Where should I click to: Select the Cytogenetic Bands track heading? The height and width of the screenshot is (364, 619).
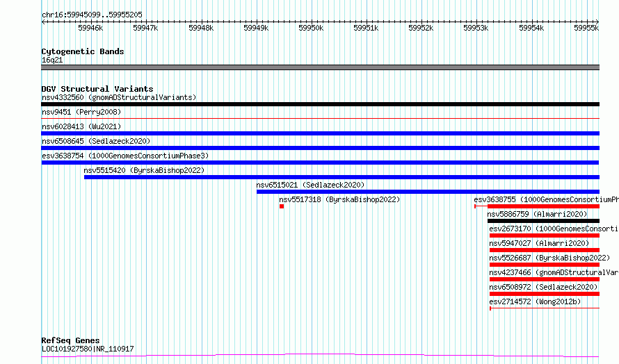(83, 51)
